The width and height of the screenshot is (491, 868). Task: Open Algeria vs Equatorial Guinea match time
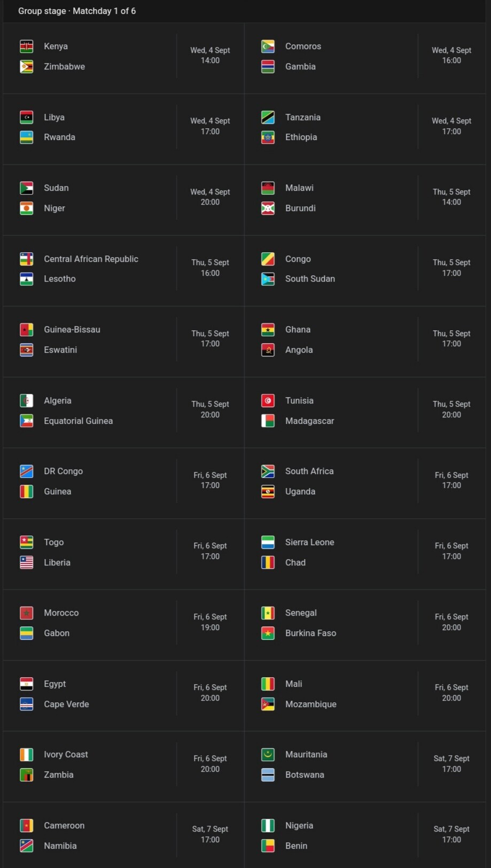tap(210, 409)
